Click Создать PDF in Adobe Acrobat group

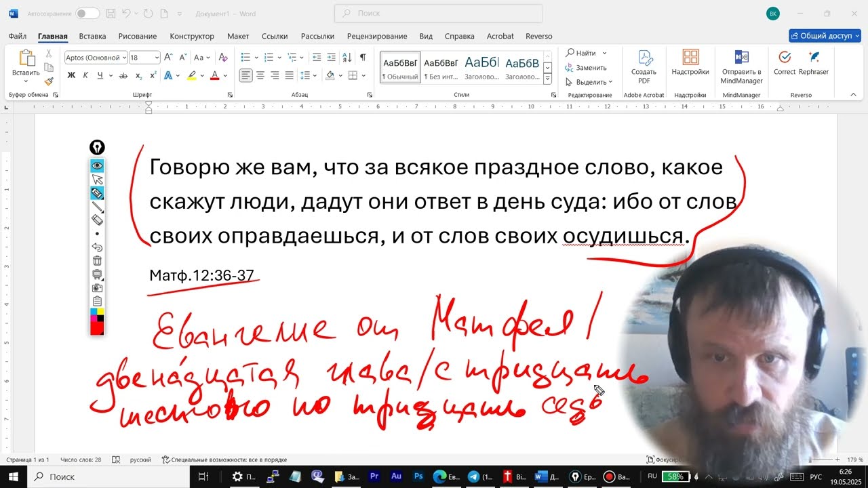click(x=644, y=66)
